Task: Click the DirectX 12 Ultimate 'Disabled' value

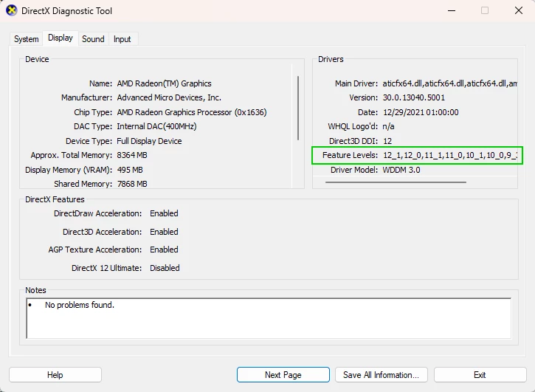Action: coord(165,268)
